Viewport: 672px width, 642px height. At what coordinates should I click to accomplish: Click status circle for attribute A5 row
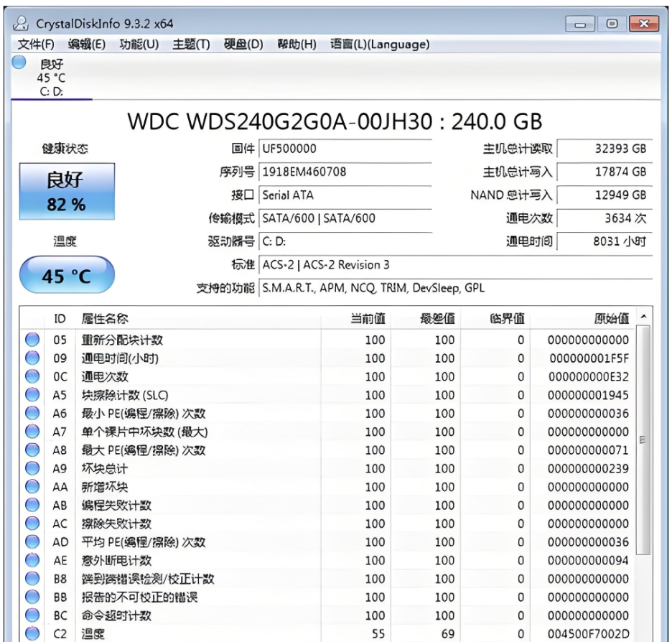click(x=32, y=395)
